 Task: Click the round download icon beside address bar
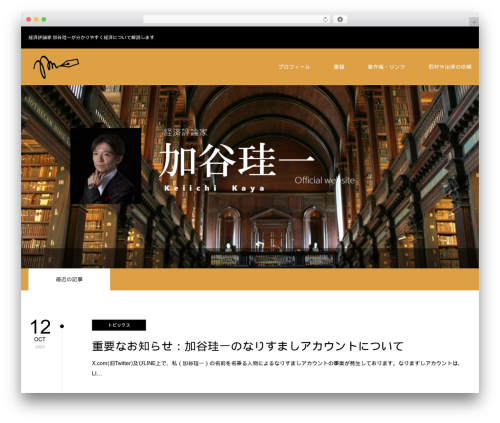(340, 19)
